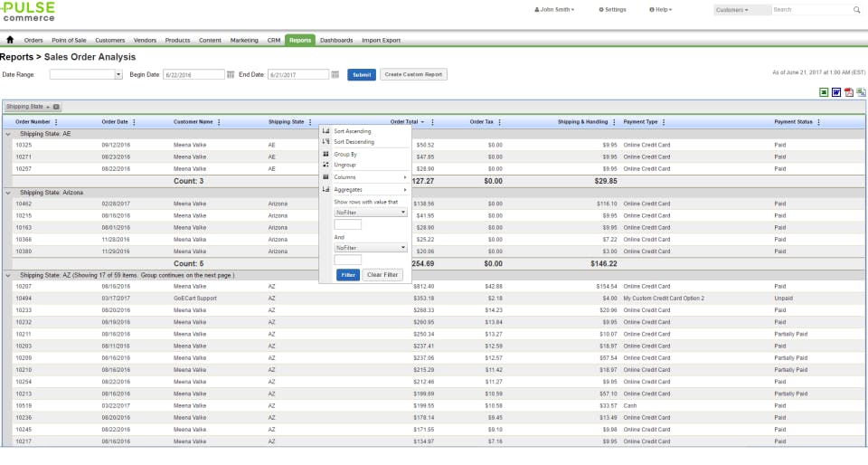
Task: Open the End Date calendar picker
Action: 335,74
